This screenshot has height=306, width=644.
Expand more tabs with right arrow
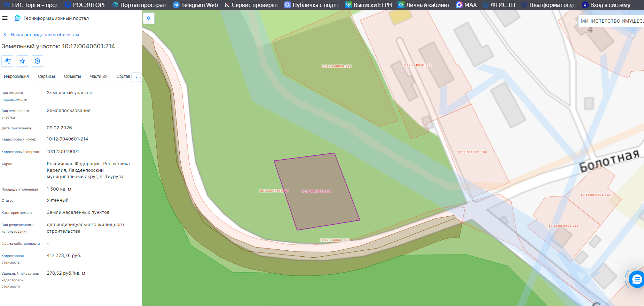coord(136,77)
